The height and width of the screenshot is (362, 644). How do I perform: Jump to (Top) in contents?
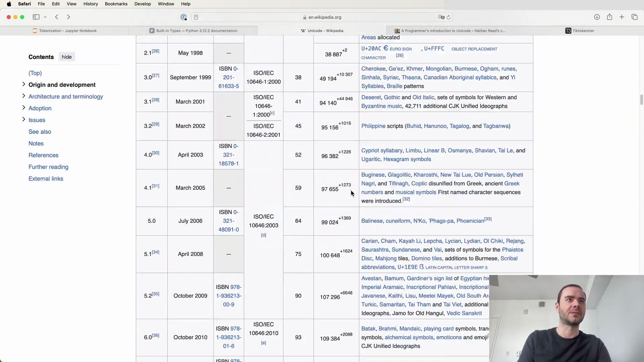click(35, 73)
